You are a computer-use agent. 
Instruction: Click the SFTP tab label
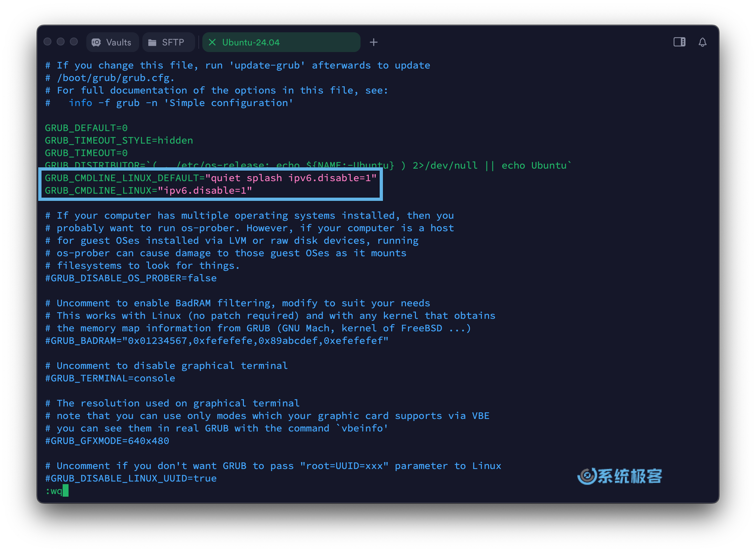pos(174,41)
